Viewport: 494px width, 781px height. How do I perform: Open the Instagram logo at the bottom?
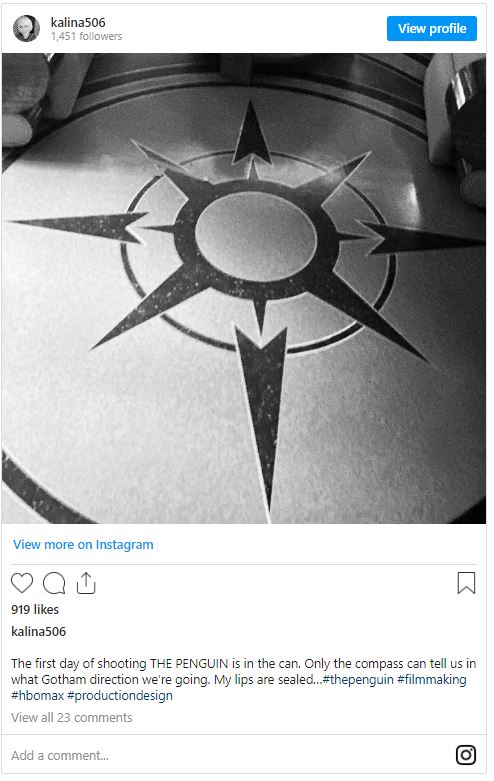click(x=466, y=755)
